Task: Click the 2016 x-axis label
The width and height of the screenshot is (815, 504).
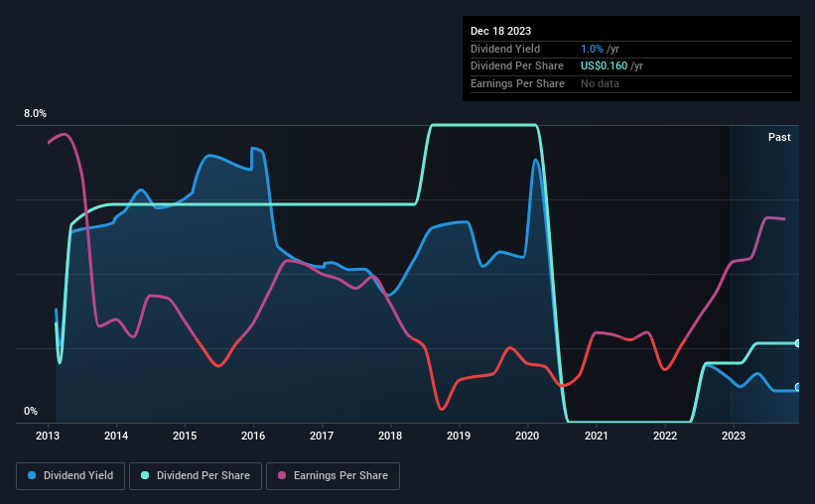Action: (x=253, y=436)
